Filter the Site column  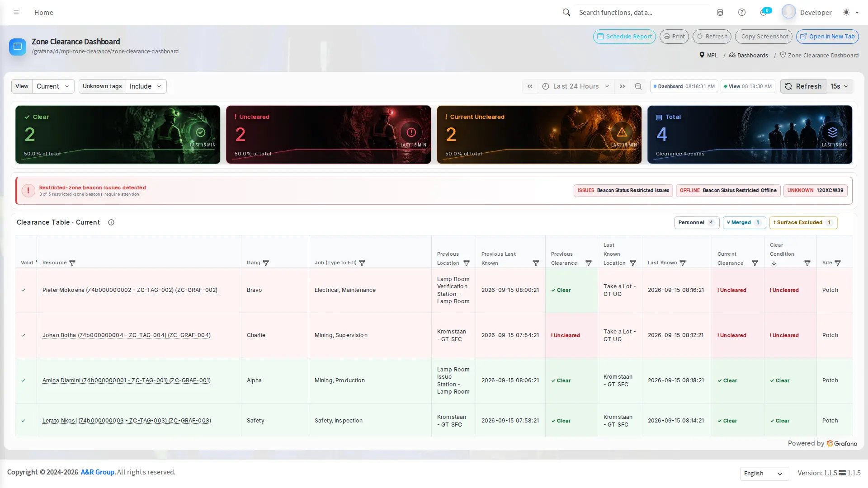click(838, 263)
